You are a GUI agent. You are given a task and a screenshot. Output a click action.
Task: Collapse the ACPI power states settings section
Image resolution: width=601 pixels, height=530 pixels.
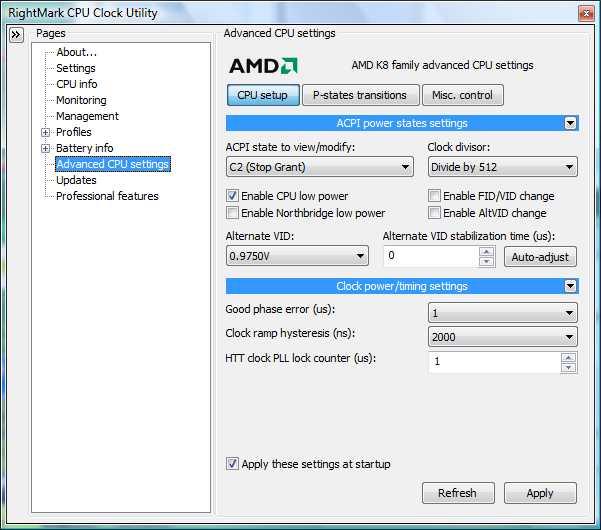coord(570,123)
